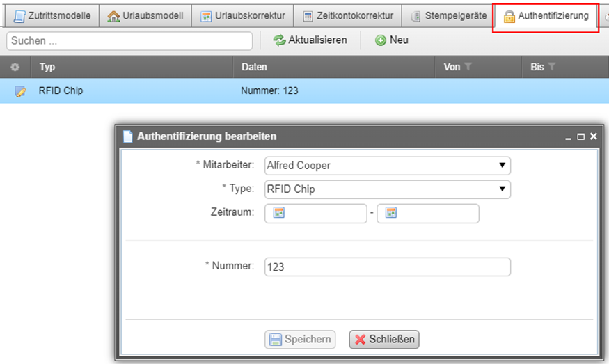Click the gear icon in table header
Image resolution: width=609 pixels, height=364 pixels.
click(15, 68)
